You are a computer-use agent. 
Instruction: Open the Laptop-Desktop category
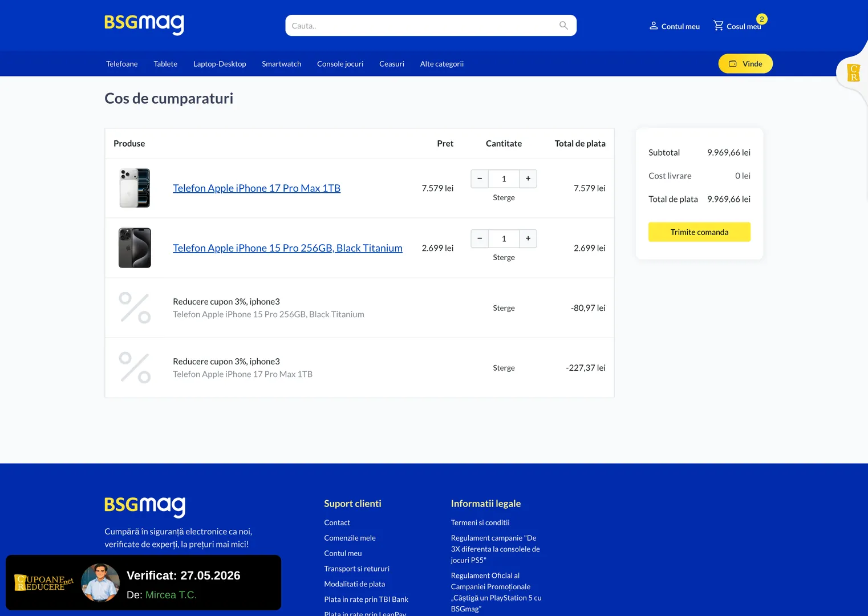(x=220, y=64)
